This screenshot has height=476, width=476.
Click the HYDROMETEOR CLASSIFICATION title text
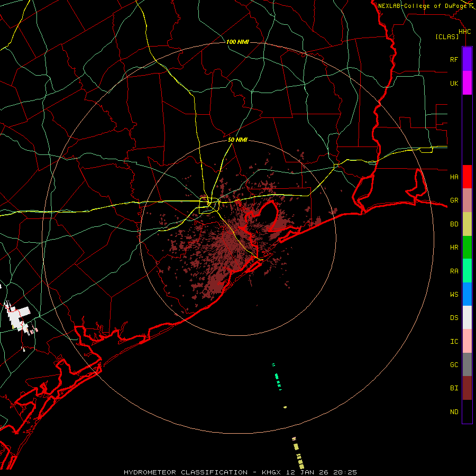tap(186, 472)
